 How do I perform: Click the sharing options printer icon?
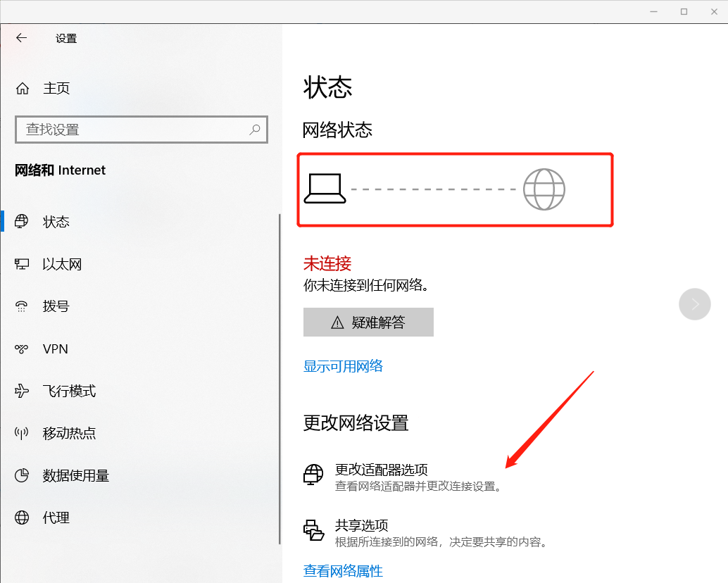[313, 530]
